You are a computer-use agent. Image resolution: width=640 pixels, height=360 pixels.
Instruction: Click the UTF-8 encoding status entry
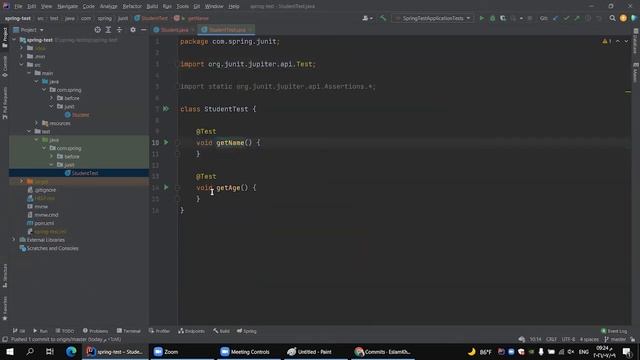click(x=568, y=339)
